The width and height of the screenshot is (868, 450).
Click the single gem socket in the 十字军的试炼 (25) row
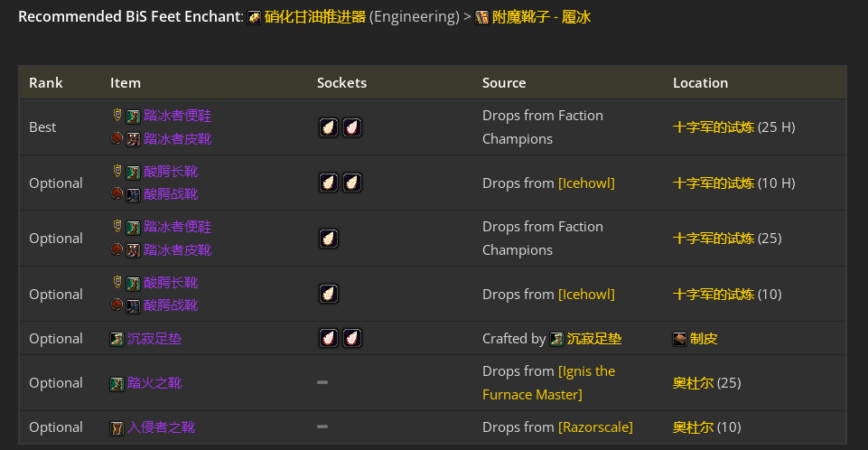pyautogui.click(x=328, y=239)
